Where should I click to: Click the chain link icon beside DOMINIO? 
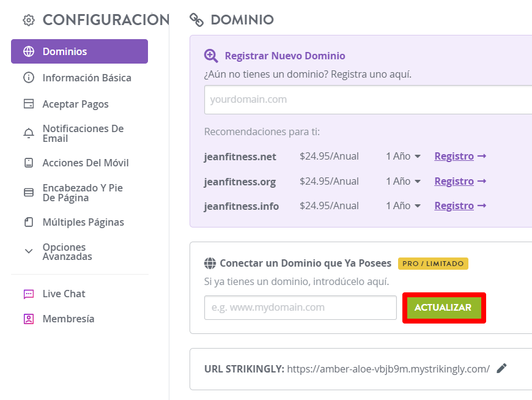pos(196,20)
